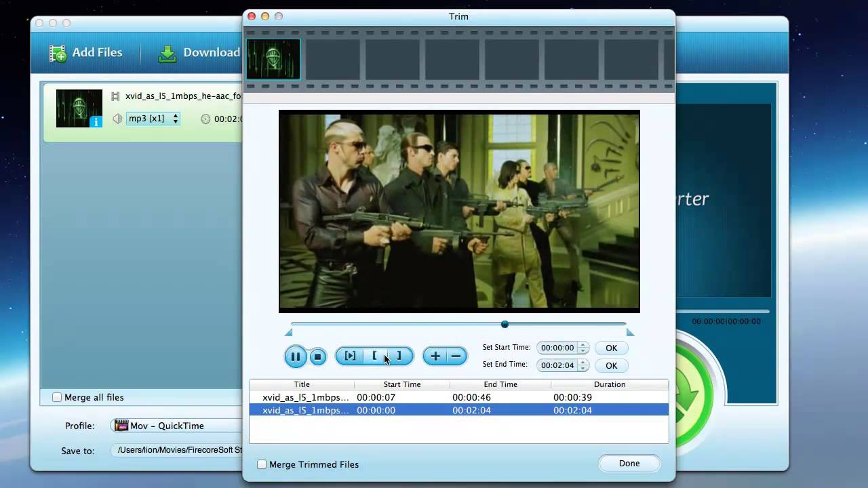Remove trim segment with minus button

click(456, 356)
